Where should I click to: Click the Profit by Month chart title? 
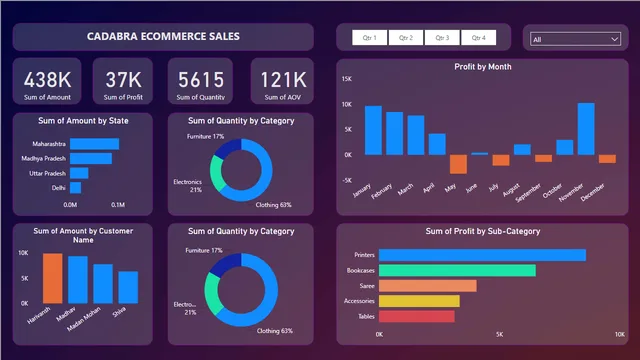(482, 67)
